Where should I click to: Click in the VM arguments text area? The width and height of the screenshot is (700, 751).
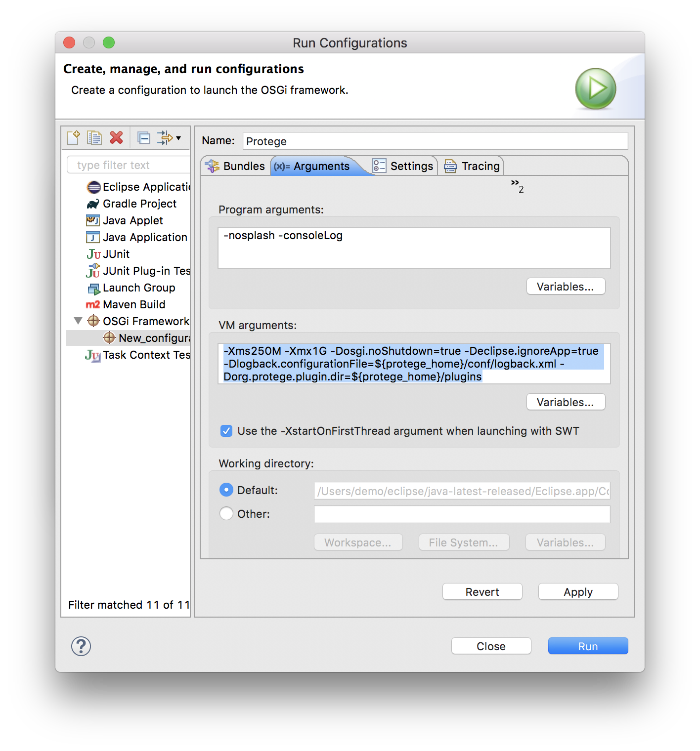(414, 364)
